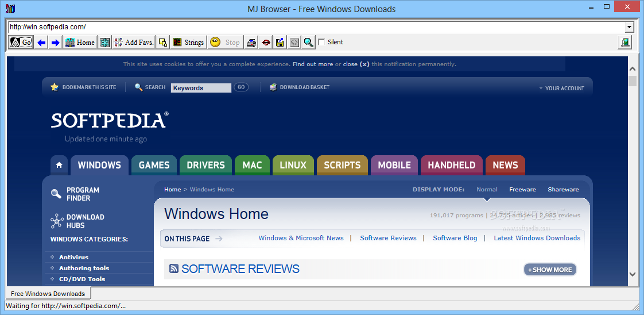This screenshot has width=644, height=315.
Task: Click into the URL address field
Action: [316, 27]
